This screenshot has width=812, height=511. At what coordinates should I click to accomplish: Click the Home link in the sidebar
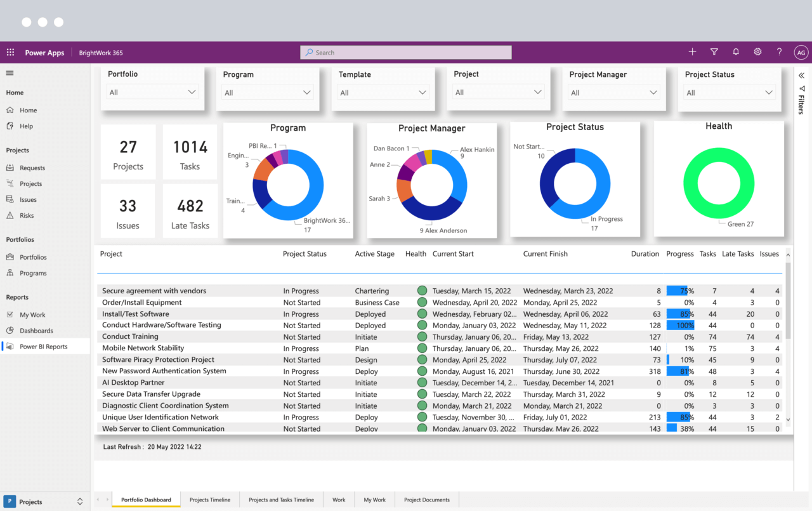29,110
